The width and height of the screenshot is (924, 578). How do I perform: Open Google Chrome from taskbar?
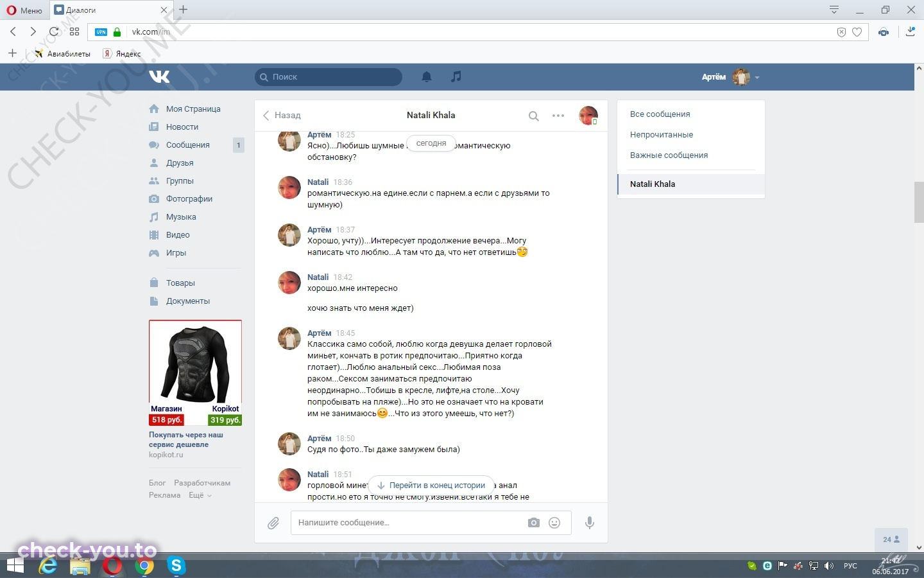(145, 566)
